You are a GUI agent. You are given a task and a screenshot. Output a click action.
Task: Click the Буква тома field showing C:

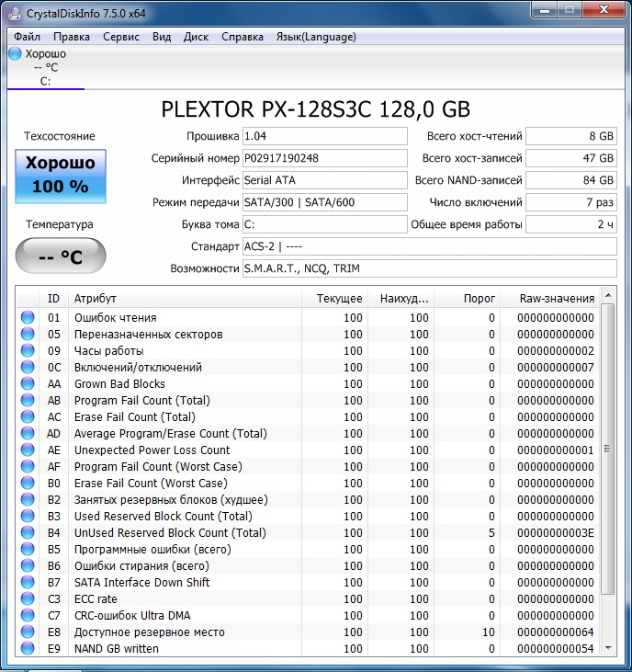324,224
